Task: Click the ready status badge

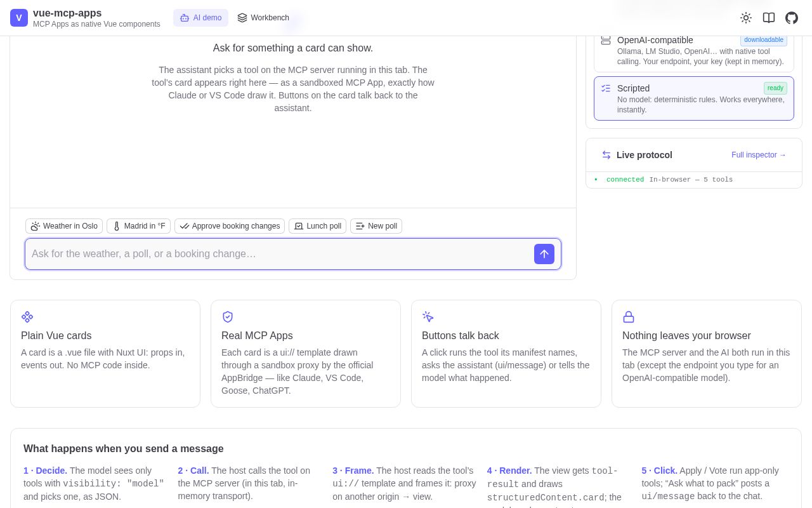Action: pyautogui.click(x=775, y=88)
